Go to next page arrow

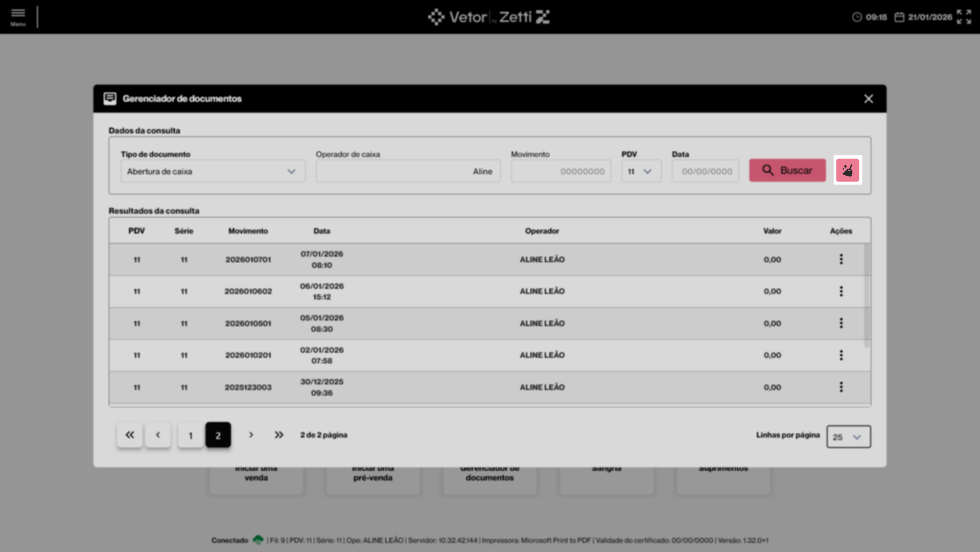(251, 435)
